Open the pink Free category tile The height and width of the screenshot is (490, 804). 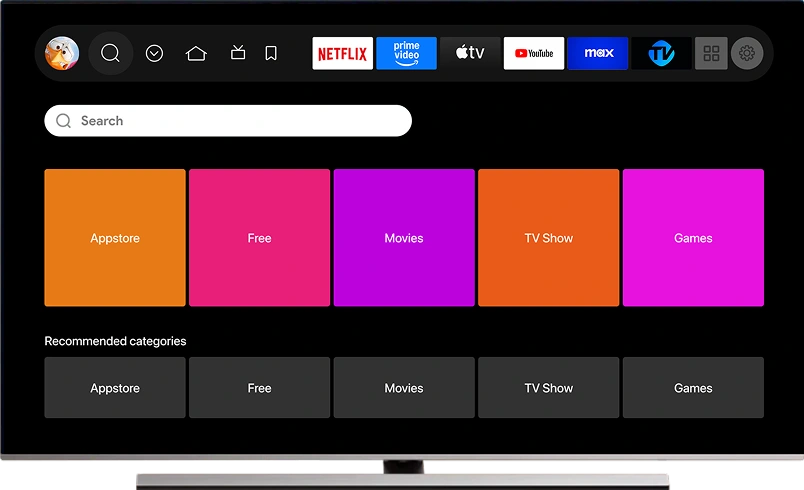(x=259, y=238)
